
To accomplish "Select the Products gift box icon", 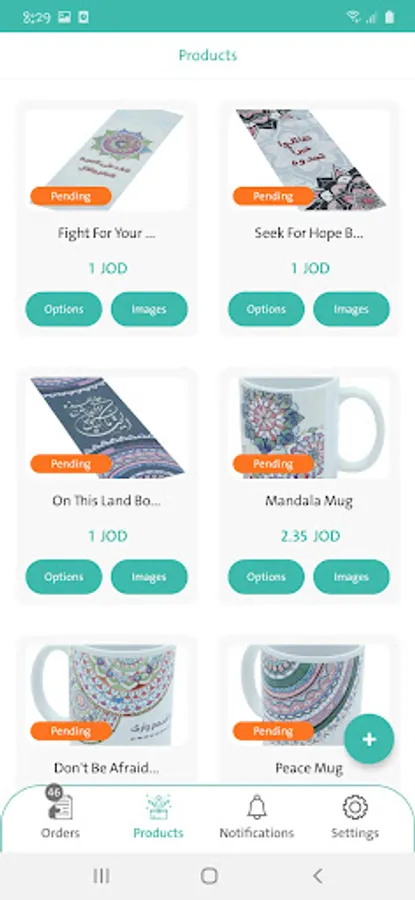I will coord(158,807).
